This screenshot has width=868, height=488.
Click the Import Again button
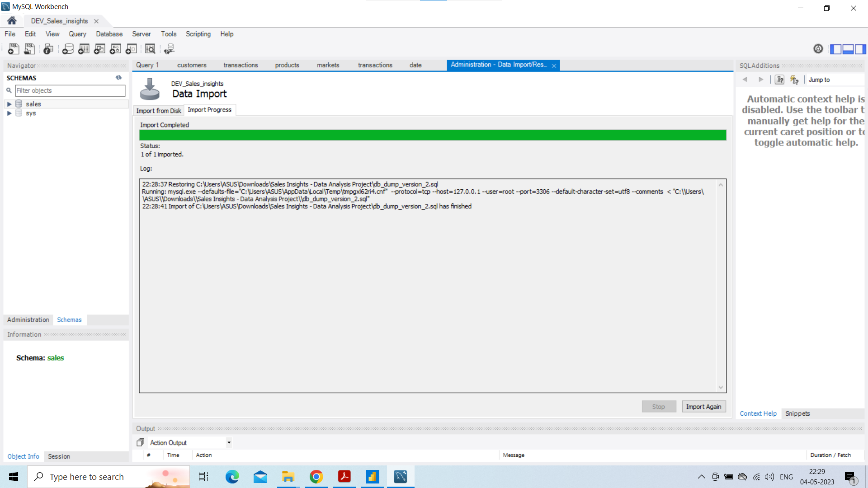pos(703,407)
